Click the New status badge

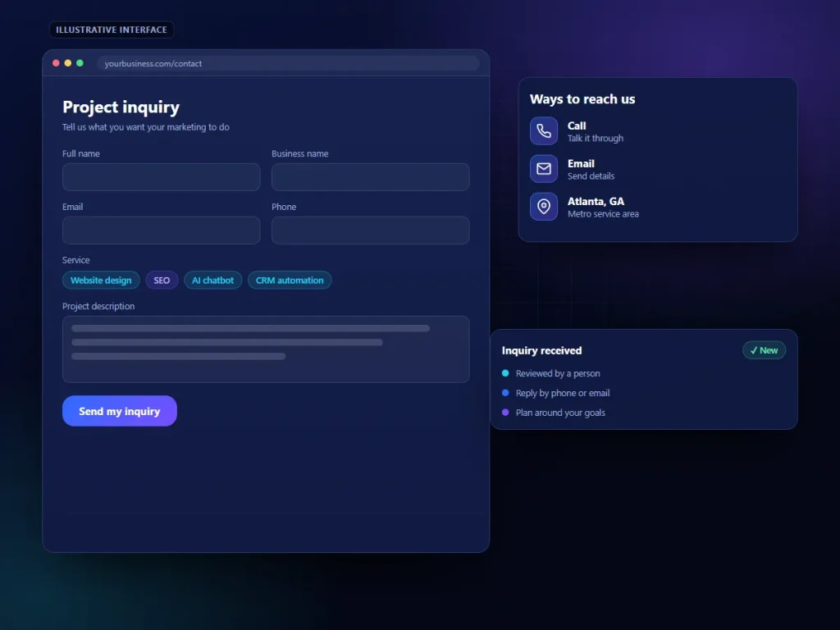(764, 350)
